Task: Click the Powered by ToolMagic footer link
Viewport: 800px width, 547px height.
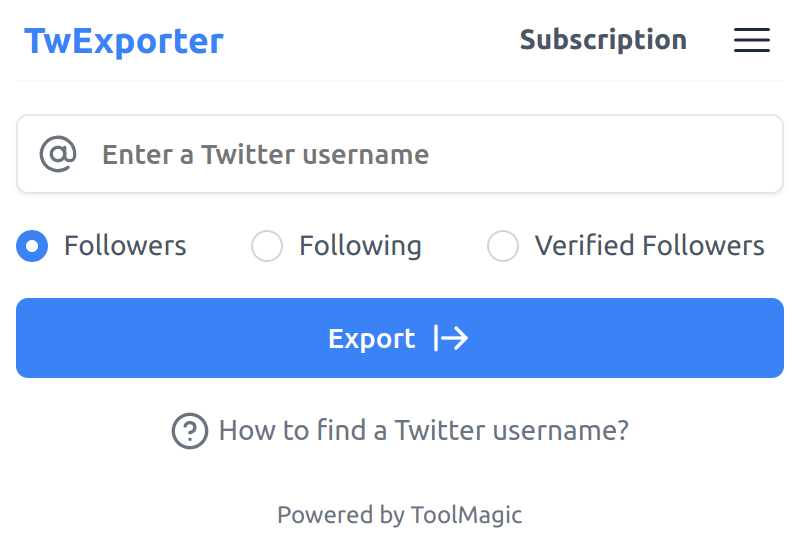Action: coord(399,515)
